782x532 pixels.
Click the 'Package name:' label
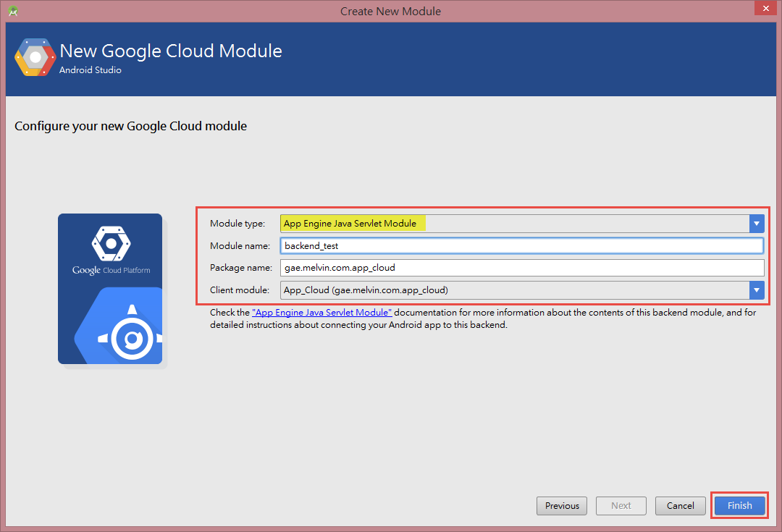pos(241,268)
